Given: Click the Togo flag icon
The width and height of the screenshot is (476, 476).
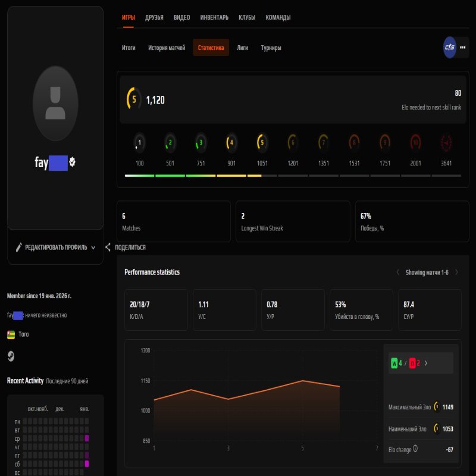Looking at the screenshot, I should tap(11, 334).
